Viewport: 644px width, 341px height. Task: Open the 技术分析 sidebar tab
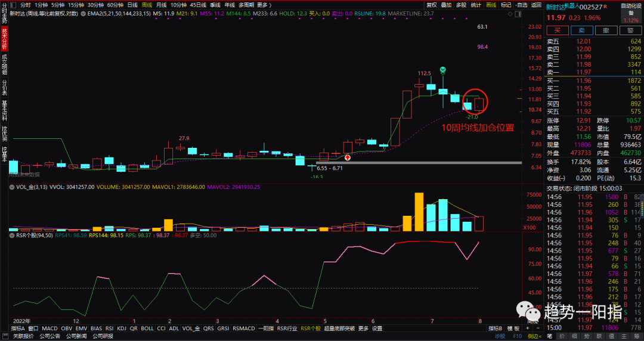click(x=5, y=39)
